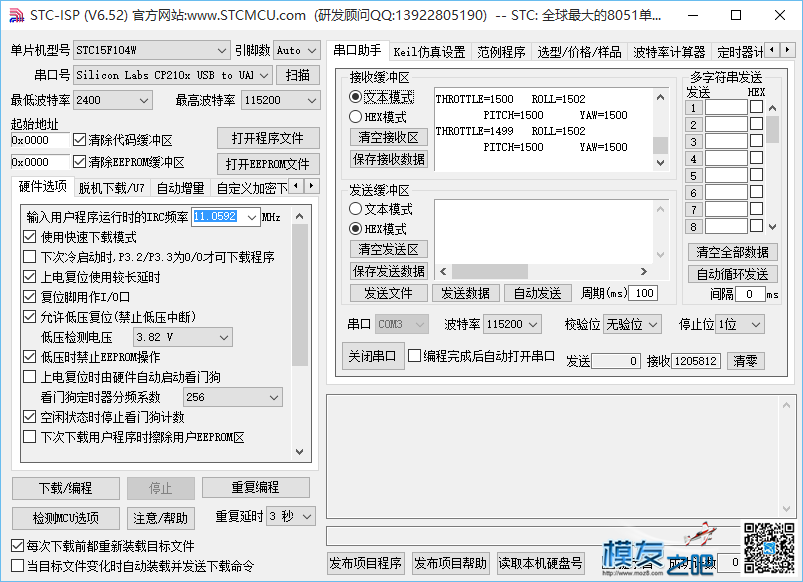The width and height of the screenshot is (803, 582).
Task: Click multi-string row 1 text field
Action: click(726, 107)
